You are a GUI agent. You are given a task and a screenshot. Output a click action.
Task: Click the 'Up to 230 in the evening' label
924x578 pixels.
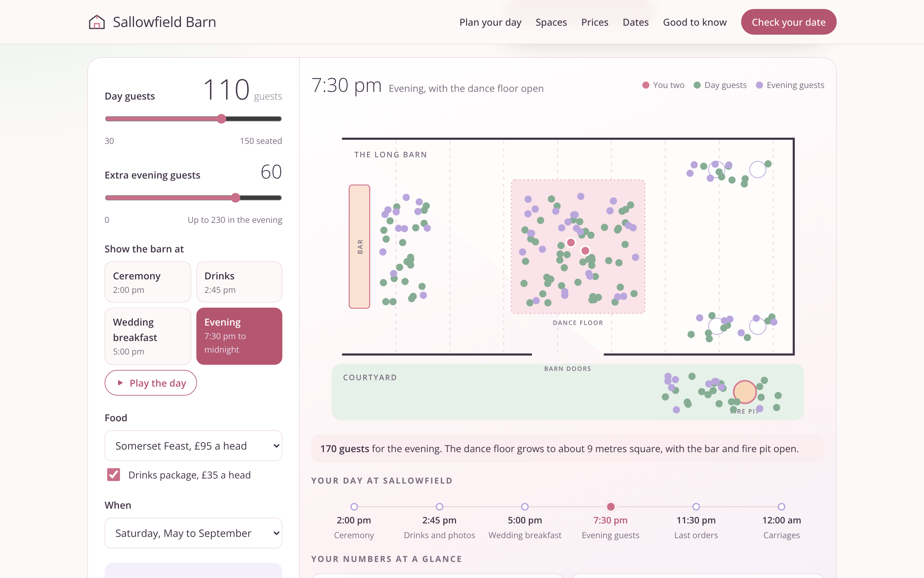(235, 220)
